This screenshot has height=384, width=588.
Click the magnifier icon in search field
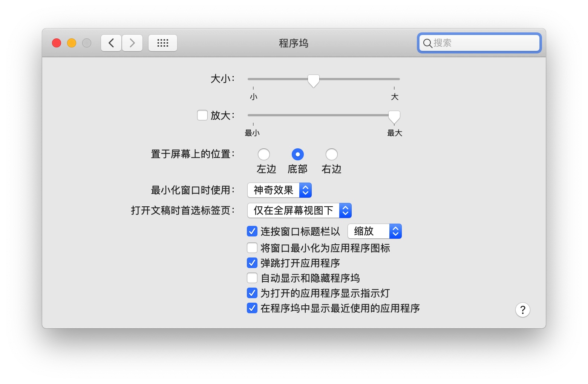click(x=427, y=43)
